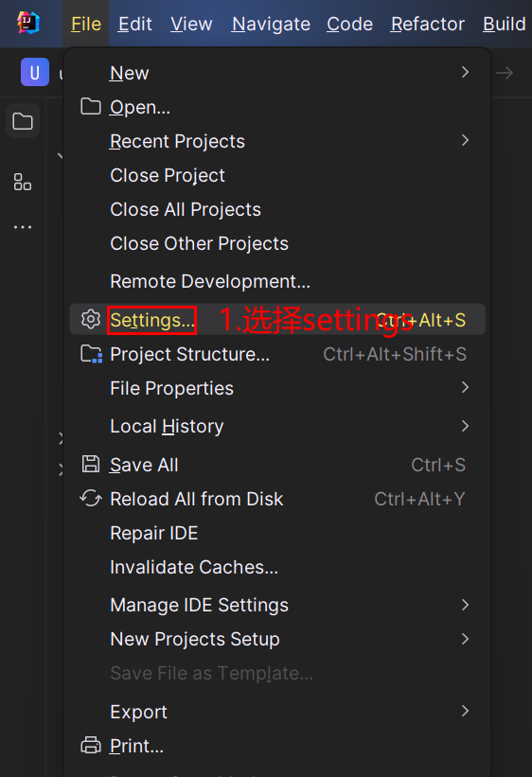The image size is (532, 777).
Task: Click the Reload All from Disk icon
Action: coord(91,499)
